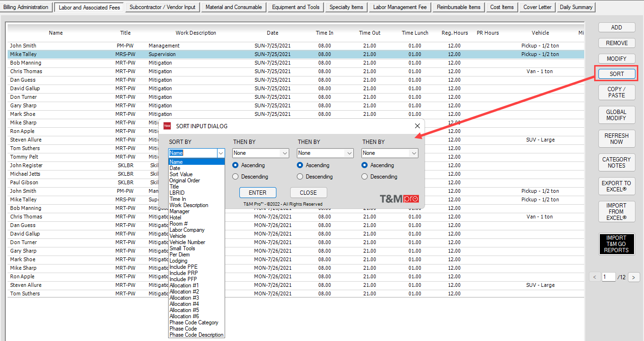This screenshot has height=341, width=644.
Task: Choose Small Tools in the list
Action: pyautogui.click(x=197, y=248)
